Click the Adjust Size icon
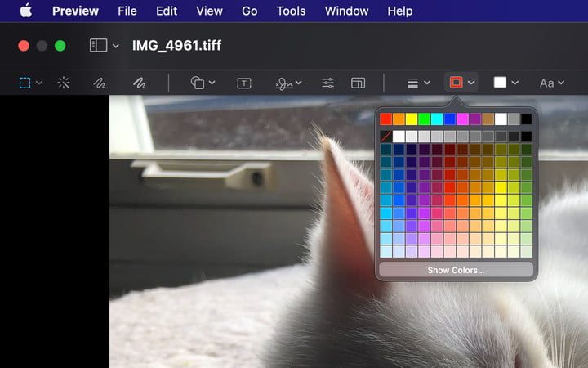Image resolution: width=588 pixels, height=368 pixels. click(x=358, y=83)
